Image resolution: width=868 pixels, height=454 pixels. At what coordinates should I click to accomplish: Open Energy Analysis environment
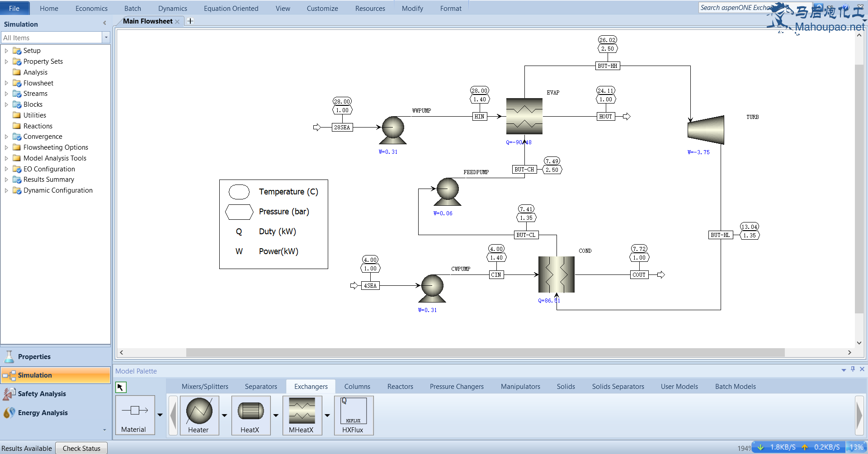56,412
